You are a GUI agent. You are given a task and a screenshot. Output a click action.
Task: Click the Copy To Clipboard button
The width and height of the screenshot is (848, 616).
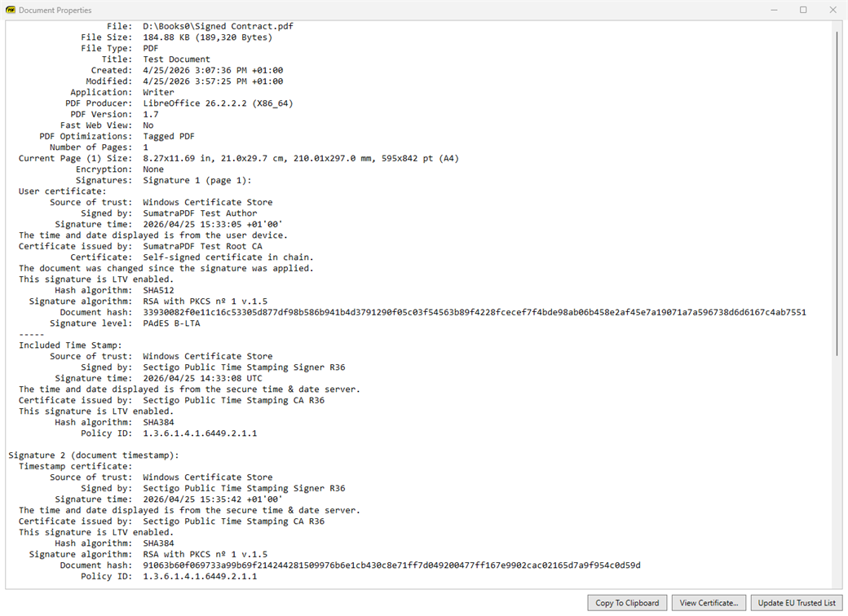627,603
